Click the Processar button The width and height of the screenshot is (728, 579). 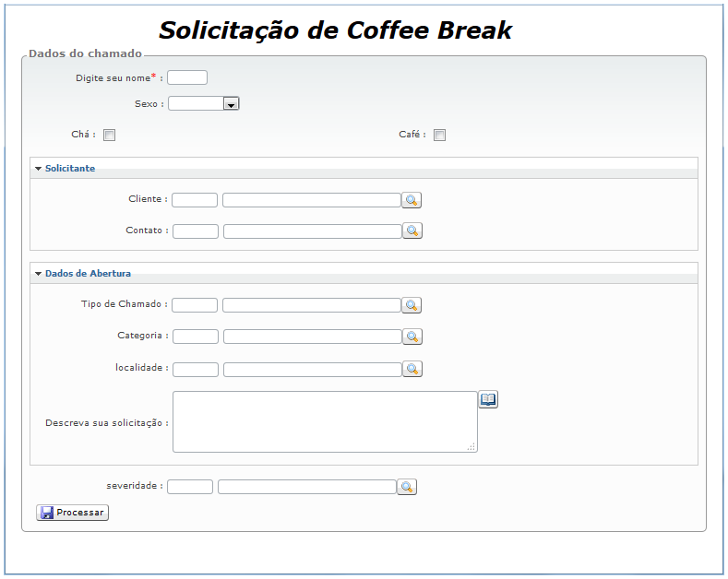(x=72, y=513)
